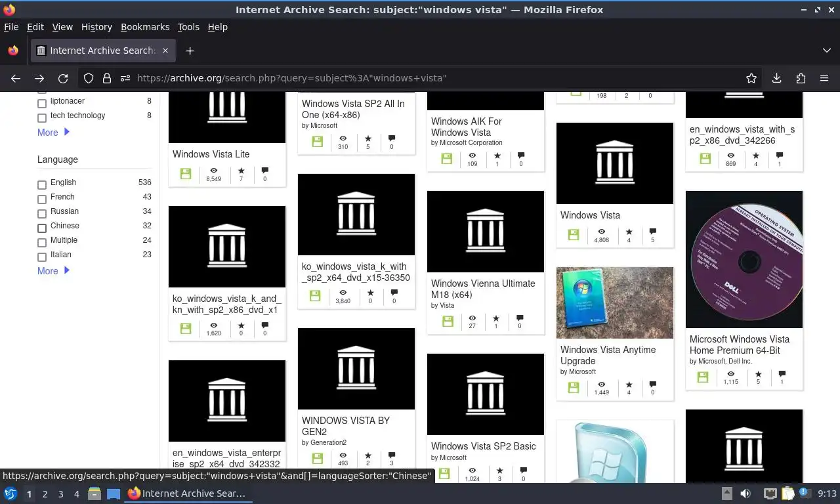Open the en_windows_vista_with_sp2_x86_dvd_342266 link

742,135
